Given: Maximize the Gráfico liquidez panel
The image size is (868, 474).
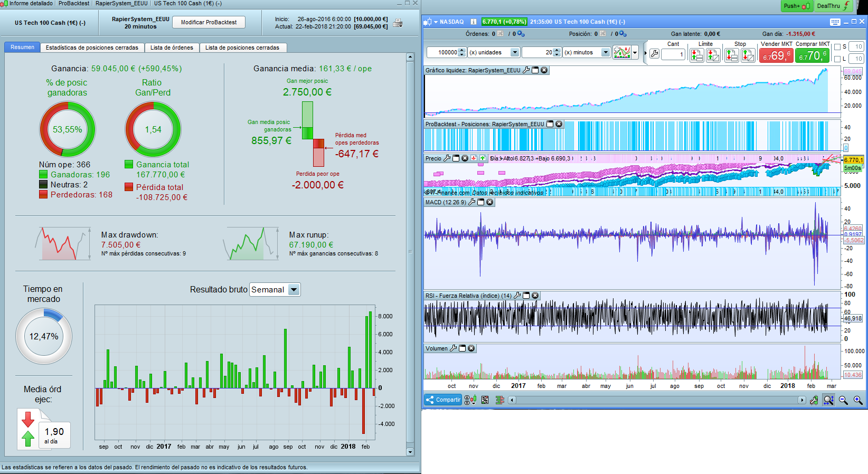Looking at the screenshot, I should [x=535, y=70].
